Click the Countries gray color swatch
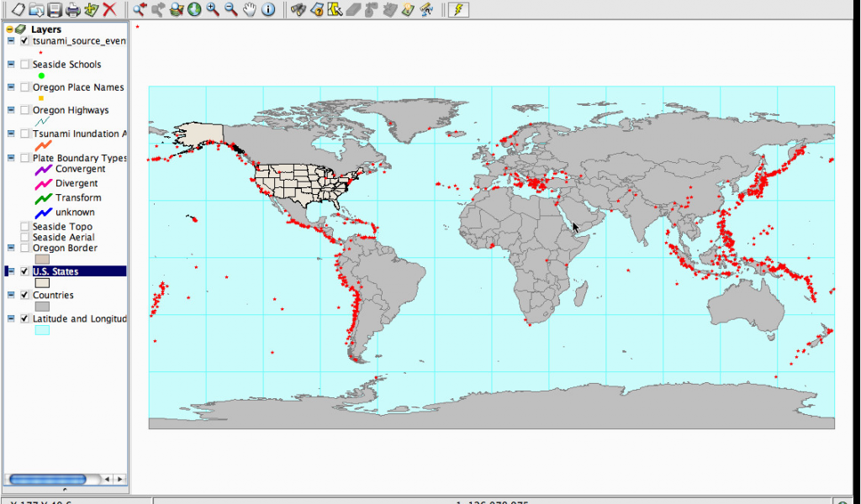Screen dimensions: 861x504 pyautogui.click(x=42, y=307)
